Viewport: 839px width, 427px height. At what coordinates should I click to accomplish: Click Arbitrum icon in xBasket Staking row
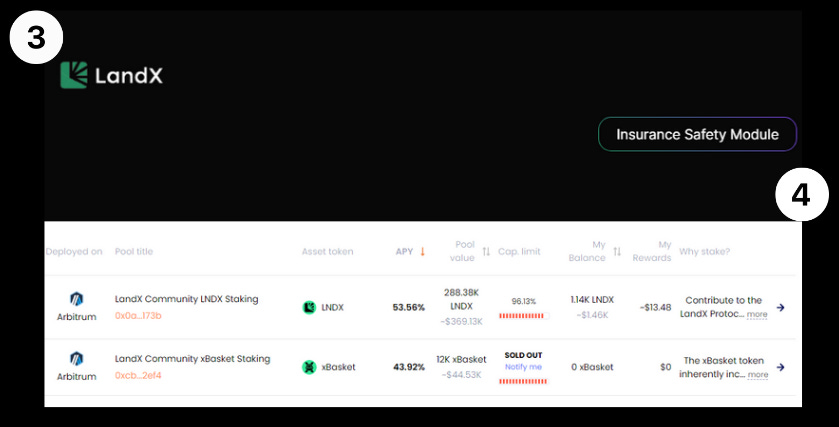[x=77, y=359]
